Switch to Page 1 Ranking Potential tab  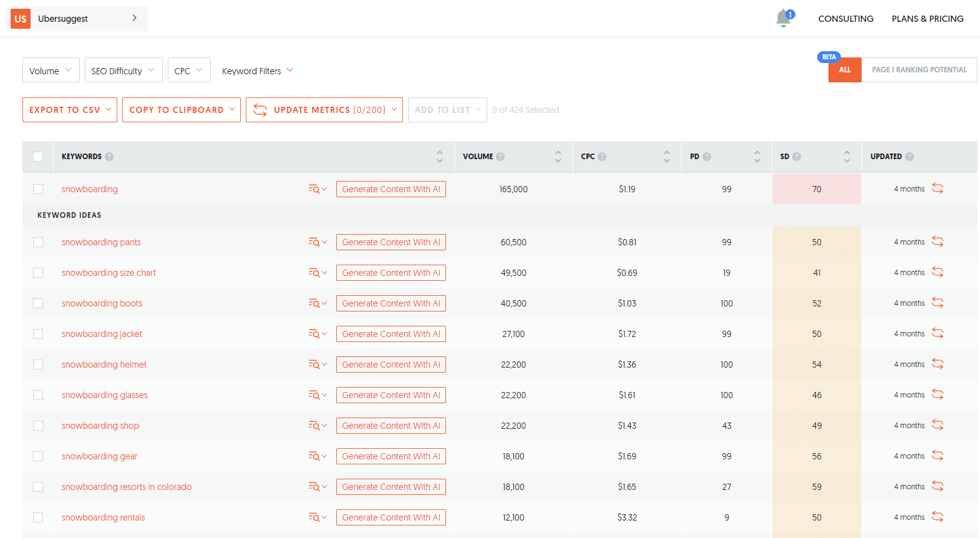click(x=919, y=70)
